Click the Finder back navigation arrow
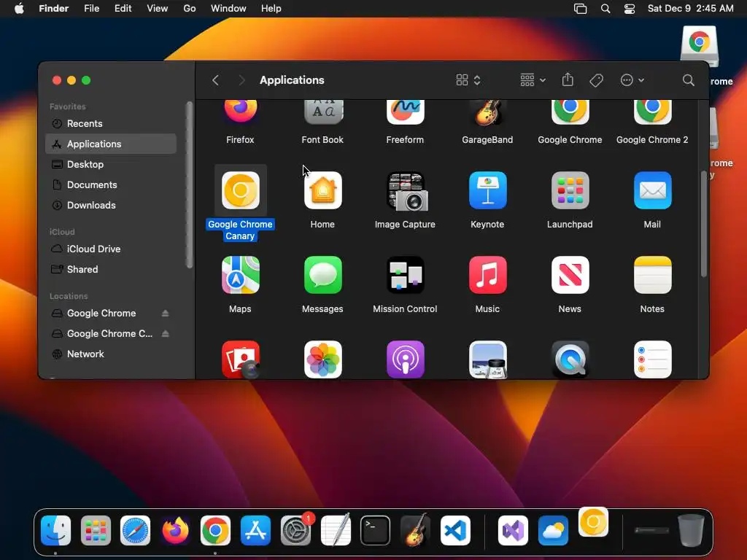Screen dimensions: 747x560 [x=215, y=80]
